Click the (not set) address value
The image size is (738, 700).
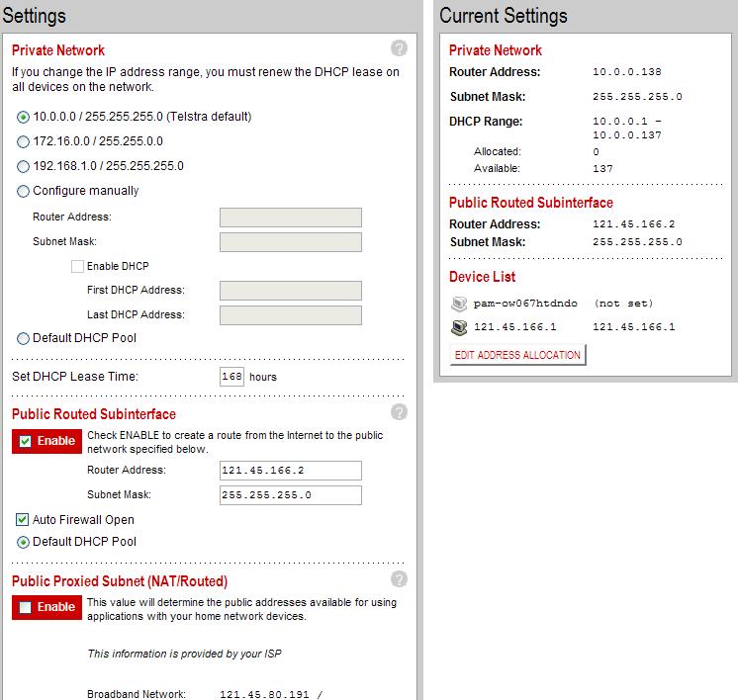click(x=623, y=304)
